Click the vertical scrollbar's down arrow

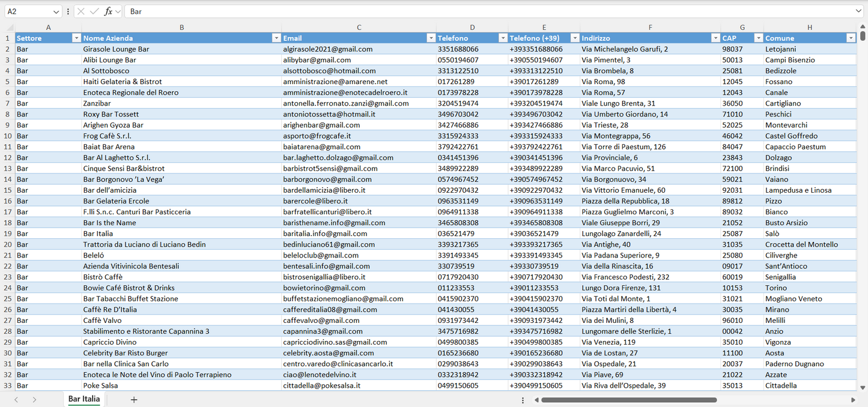(863, 388)
